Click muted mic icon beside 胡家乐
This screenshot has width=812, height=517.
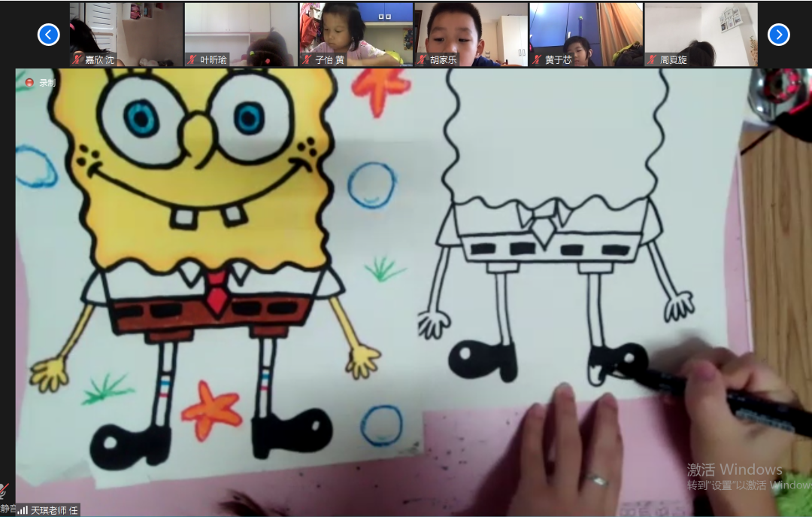tap(422, 59)
